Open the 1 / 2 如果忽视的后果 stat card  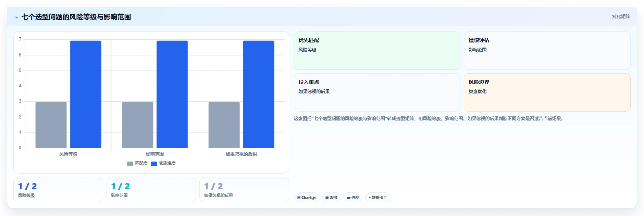244,190
